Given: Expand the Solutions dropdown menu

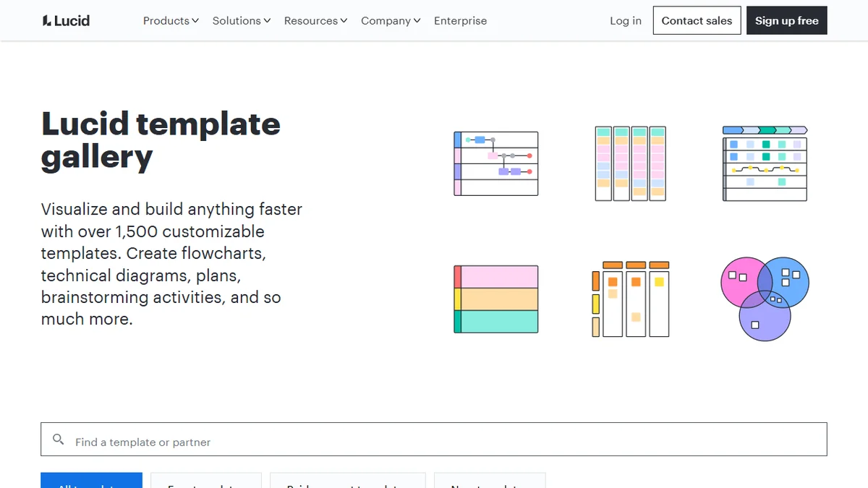Looking at the screenshot, I should tap(242, 21).
